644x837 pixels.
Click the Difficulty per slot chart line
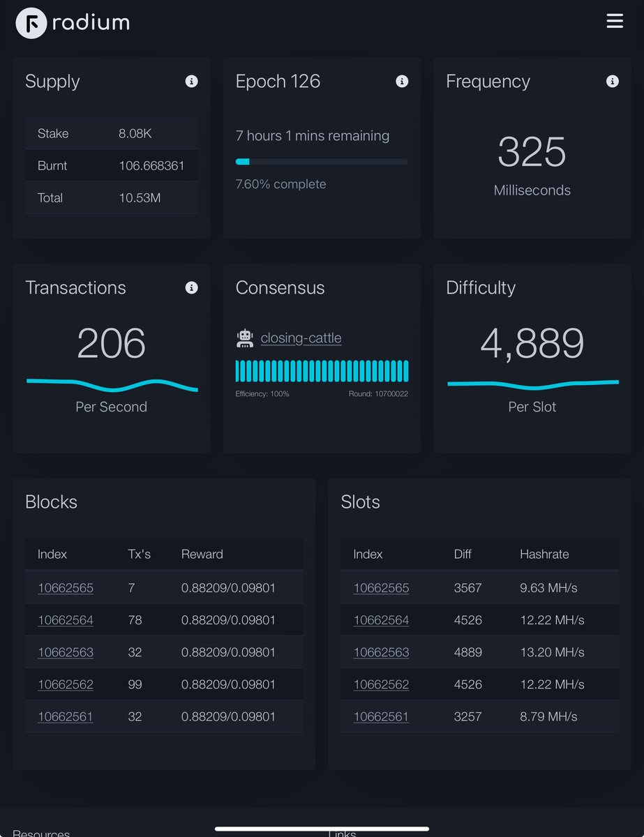coord(533,384)
